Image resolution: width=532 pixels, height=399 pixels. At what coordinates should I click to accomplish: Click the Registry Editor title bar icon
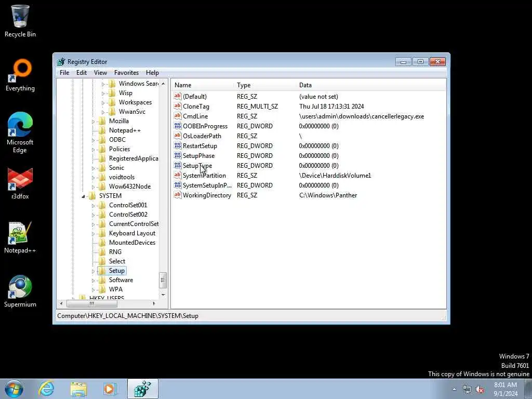61,62
